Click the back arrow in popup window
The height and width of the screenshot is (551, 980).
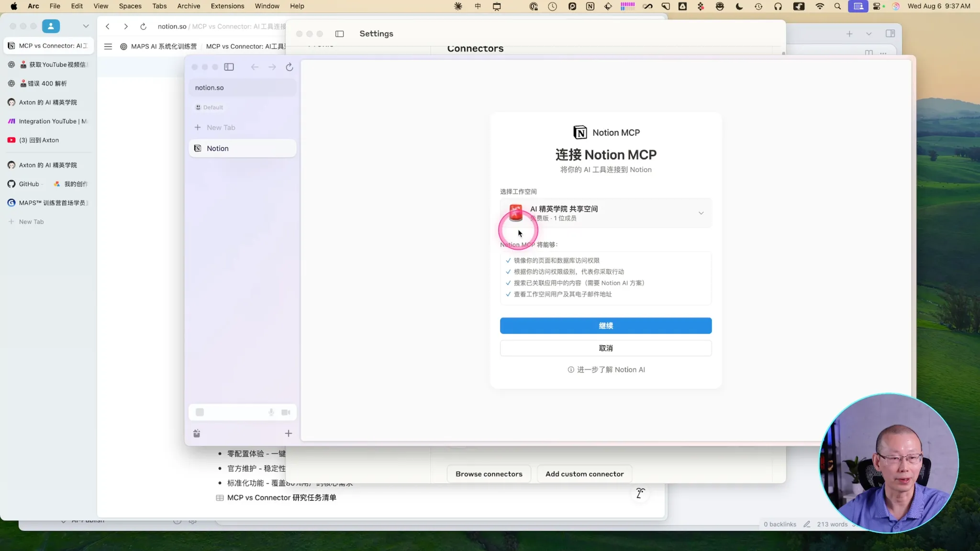tap(255, 67)
